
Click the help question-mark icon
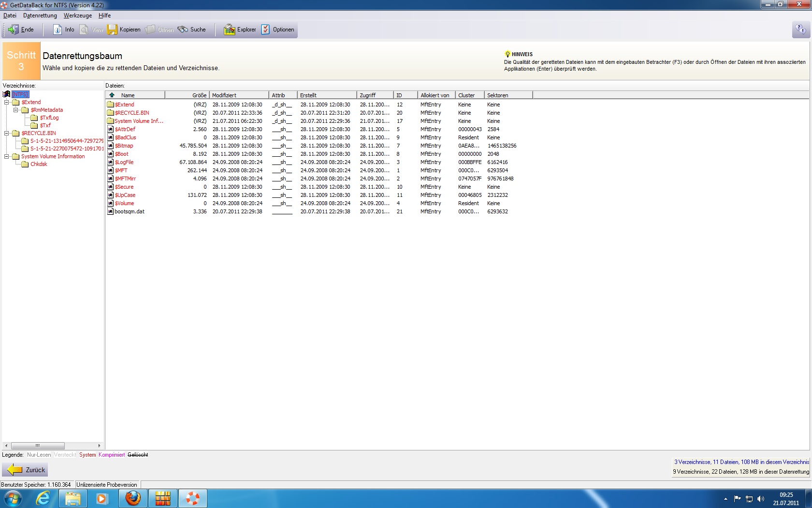pos(800,30)
